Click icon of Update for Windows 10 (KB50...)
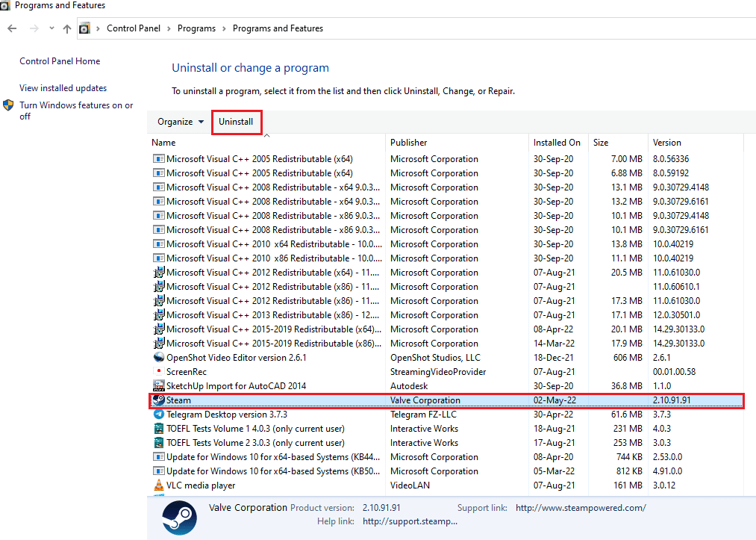Viewport: 756px width, 540px height. coord(159,471)
